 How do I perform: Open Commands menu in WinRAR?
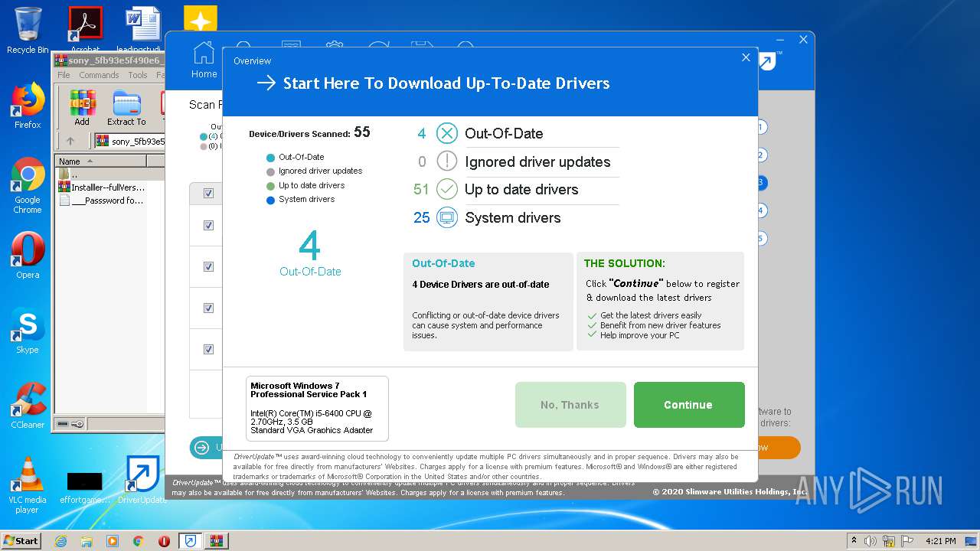[x=99, y=75]
